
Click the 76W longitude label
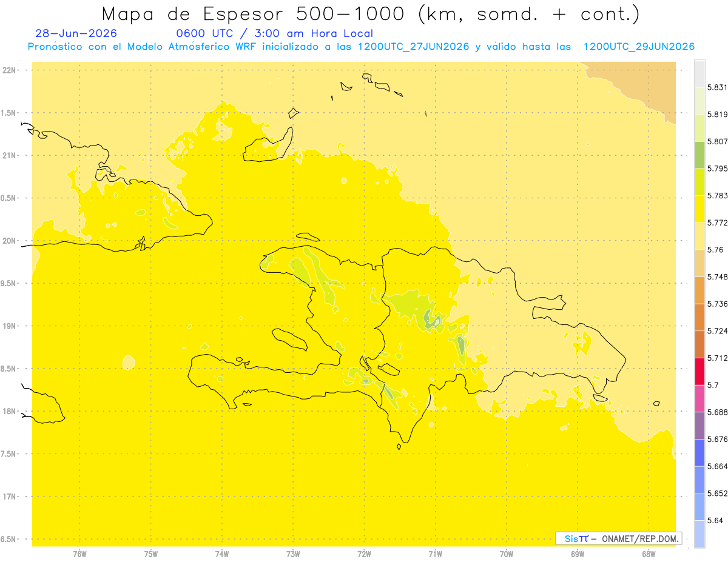[x=79, y=554]
